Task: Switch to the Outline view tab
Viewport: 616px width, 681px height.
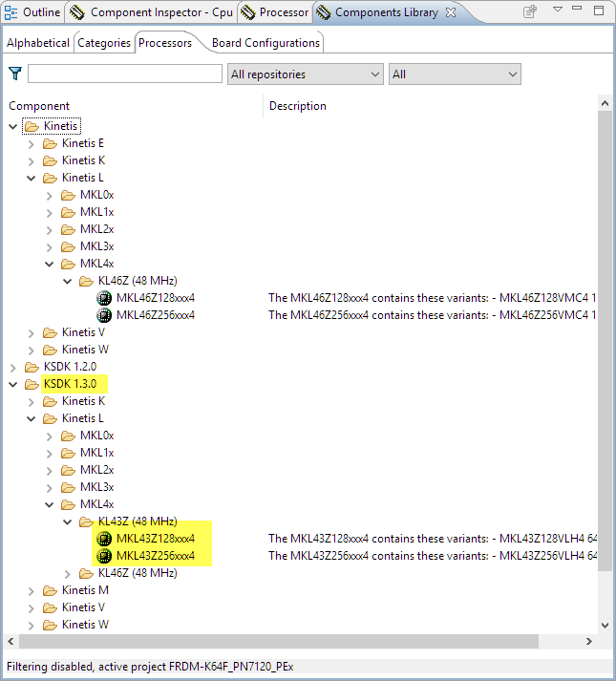Action: click(32, 12)
